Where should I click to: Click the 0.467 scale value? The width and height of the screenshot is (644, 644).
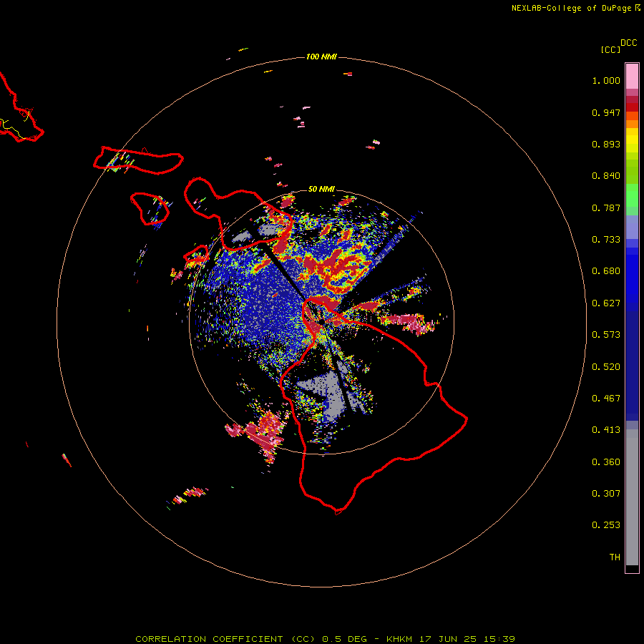[x=606, y=399]
